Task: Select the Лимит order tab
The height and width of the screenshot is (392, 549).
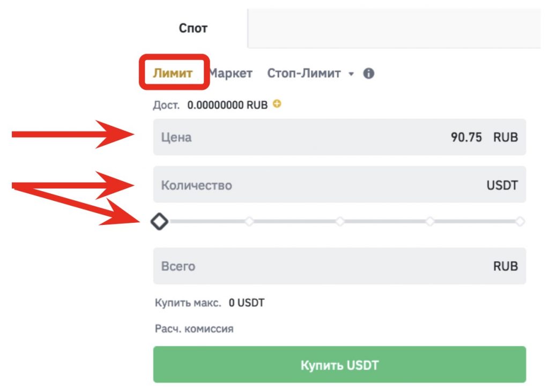Action: click(173, 74)
